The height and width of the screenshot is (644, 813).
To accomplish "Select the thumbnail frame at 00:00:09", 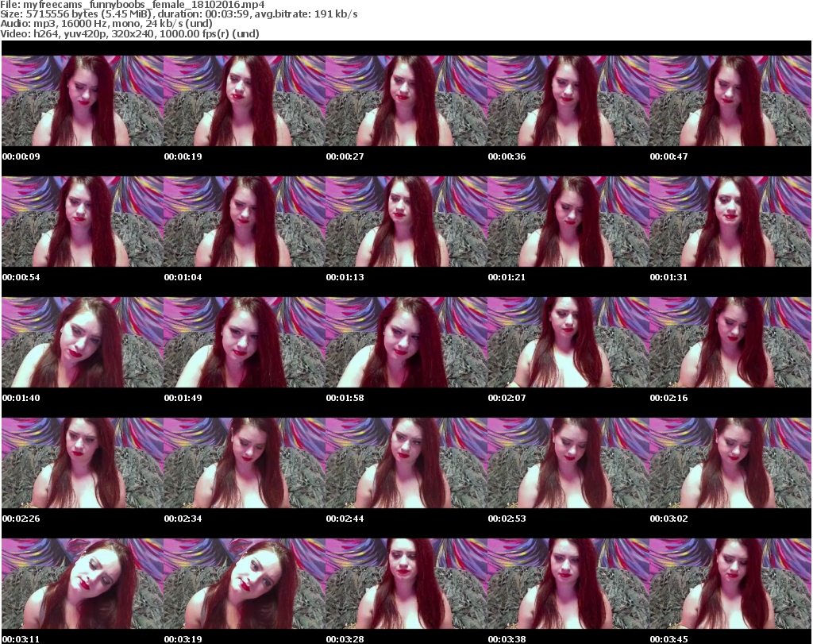I will 83,101.
